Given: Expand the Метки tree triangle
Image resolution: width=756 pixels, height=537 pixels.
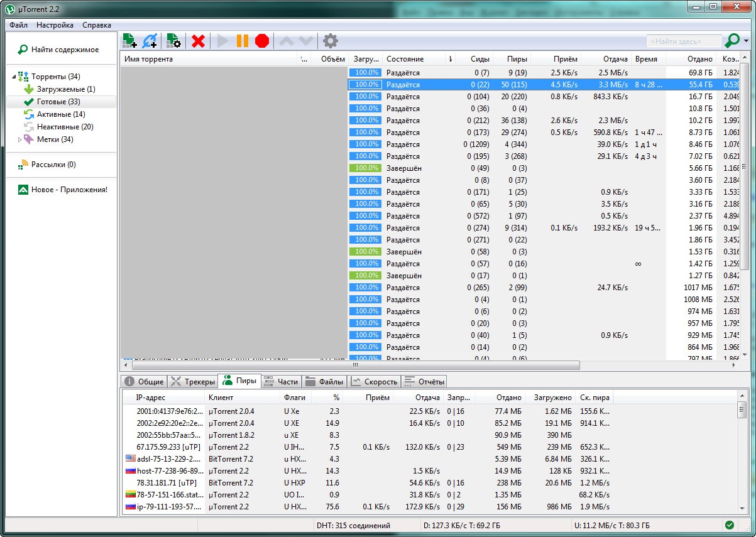Looking at the screenshot, I should pos(20,139).
